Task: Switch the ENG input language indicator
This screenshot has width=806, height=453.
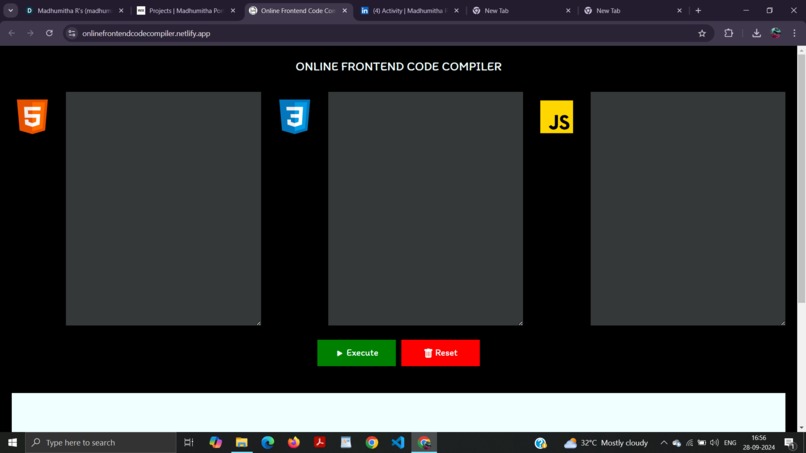Action: tap(730, 443)
